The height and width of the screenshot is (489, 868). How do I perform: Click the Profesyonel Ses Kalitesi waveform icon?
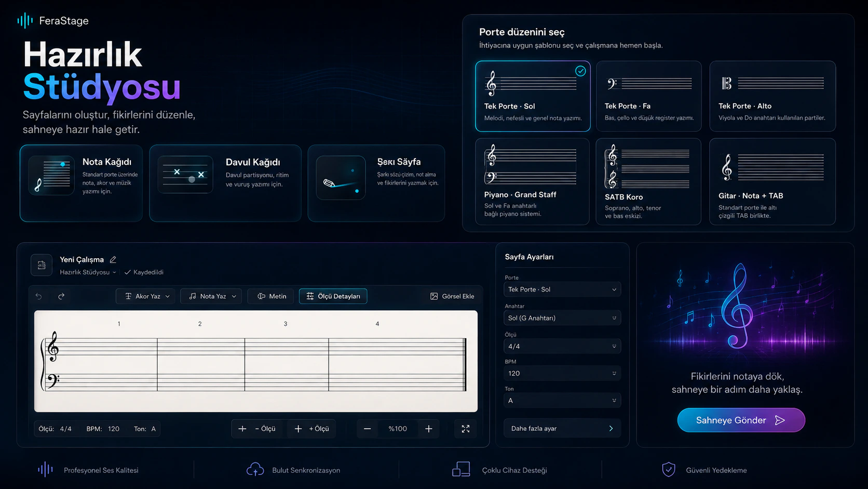click(46, 470)
